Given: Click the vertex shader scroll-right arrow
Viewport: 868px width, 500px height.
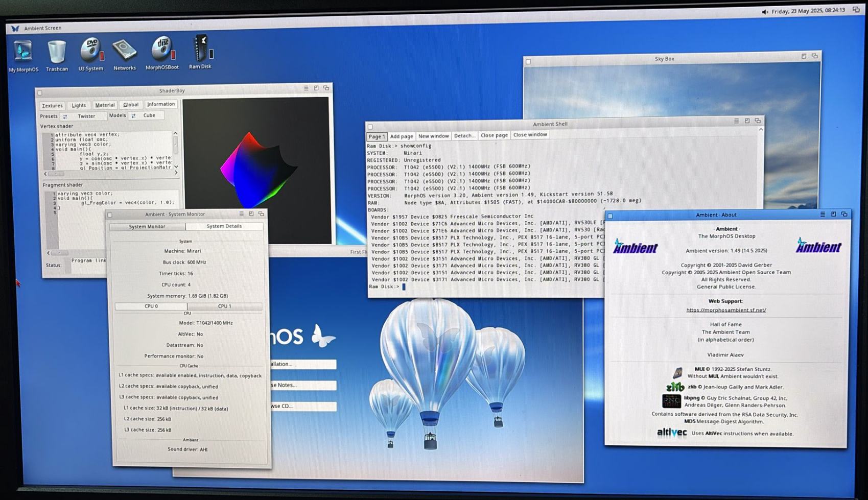Looking at the screenshot, I should coord(176,173).
